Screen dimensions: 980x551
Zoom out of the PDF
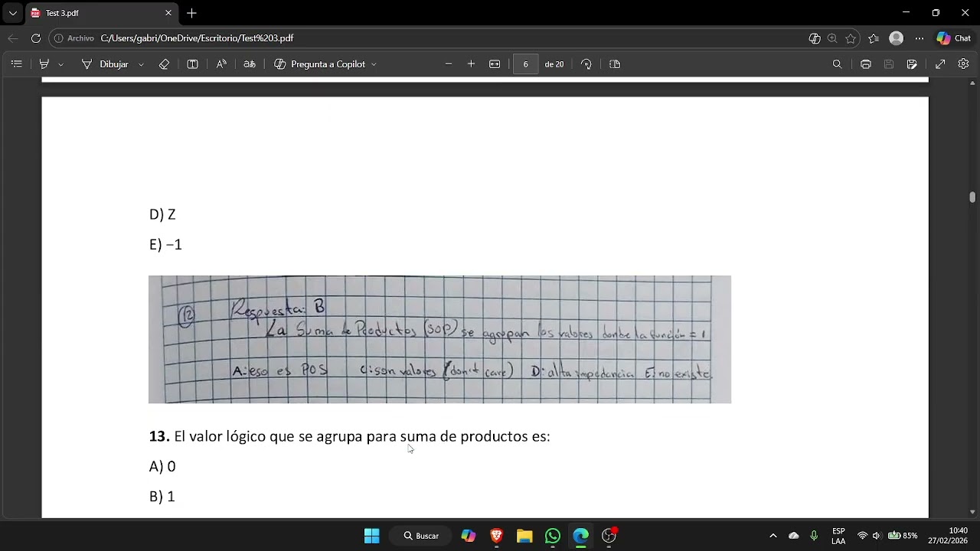[x=449, y=64]
